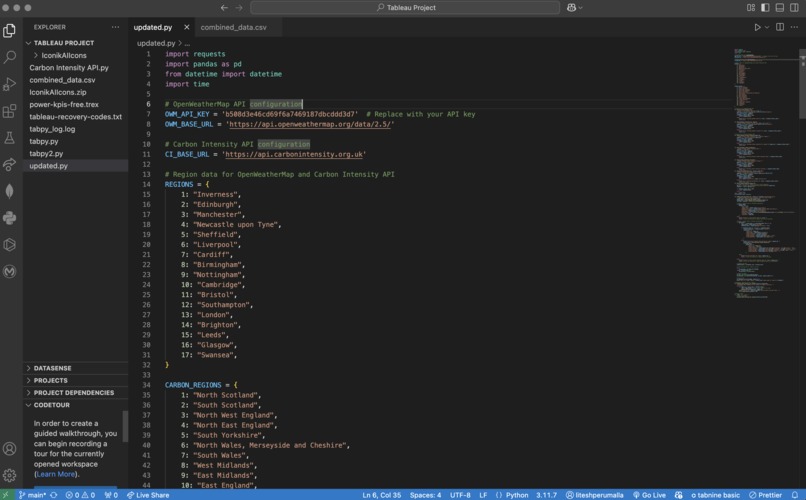Expand the PROJECT DEPENDENCIES section

click(x=73, y=393)
